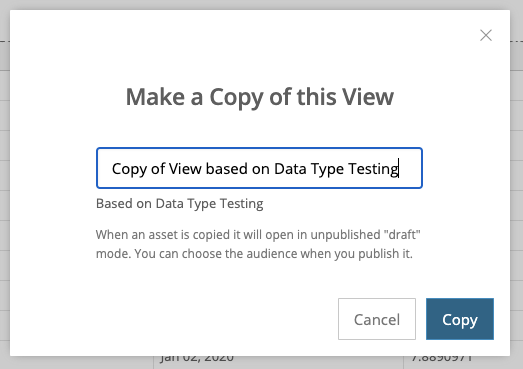Focus the view name input field

259,168
